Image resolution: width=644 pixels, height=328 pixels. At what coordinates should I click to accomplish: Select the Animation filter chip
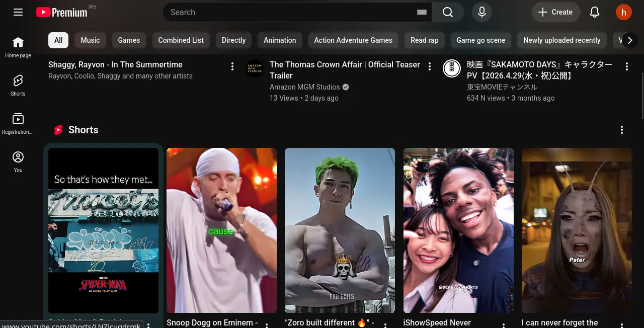point(280,40)
